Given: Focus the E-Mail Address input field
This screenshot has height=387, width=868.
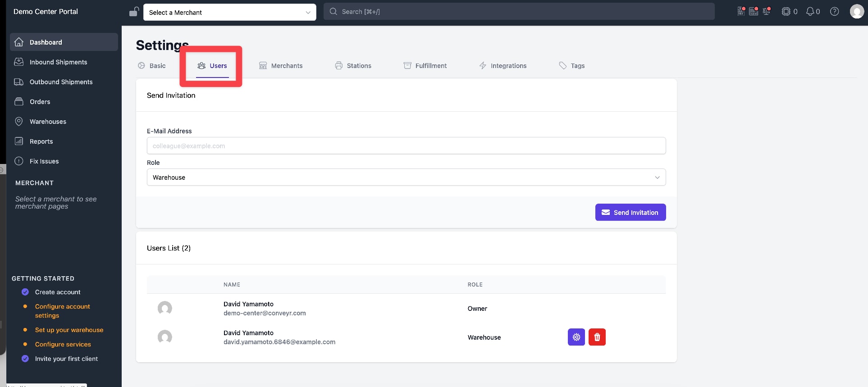Looking at the screenshot, I should [x=407, y=146].
